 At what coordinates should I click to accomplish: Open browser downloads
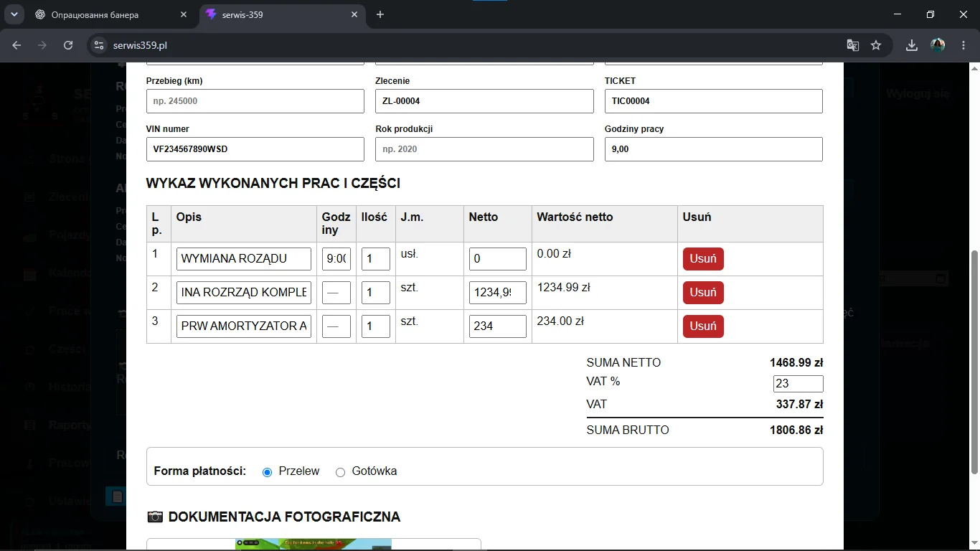click(x=912, y=45)
